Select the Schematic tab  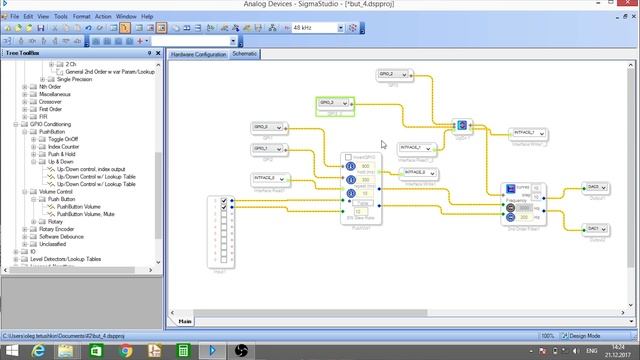[244, 54]
